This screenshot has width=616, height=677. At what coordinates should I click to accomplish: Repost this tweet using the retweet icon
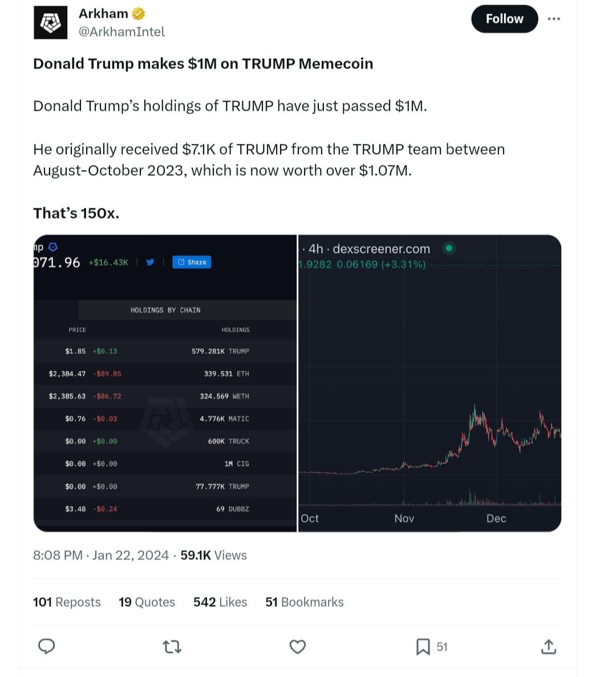click(x=172, y=647)
